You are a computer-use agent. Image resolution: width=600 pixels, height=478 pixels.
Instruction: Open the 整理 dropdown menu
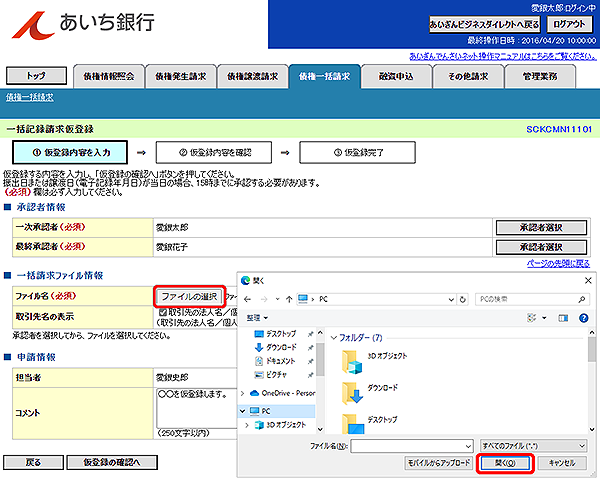[x=257, y=318]
